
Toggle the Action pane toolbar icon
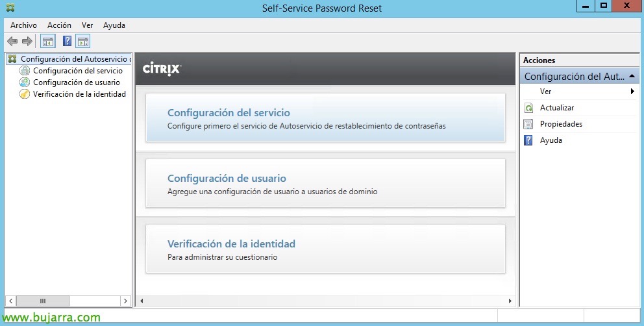click(x=83, y=41)
